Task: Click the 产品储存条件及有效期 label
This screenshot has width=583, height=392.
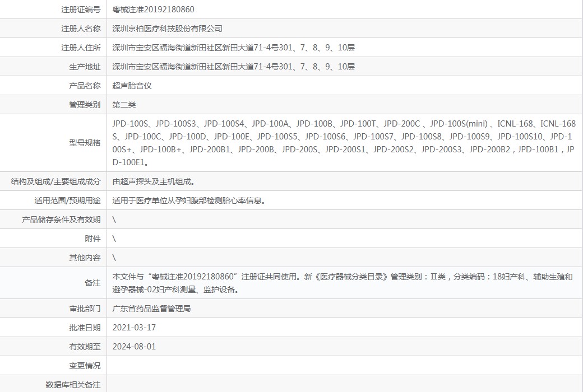Action: [x=61, y=220]
